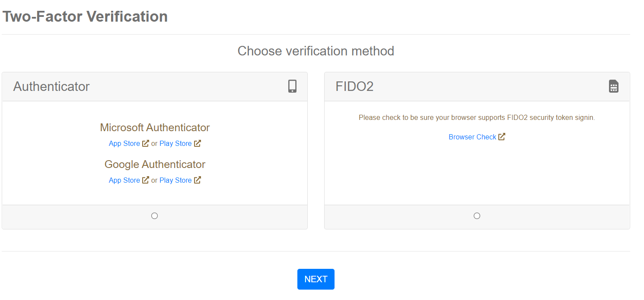Open Google Authenticator App Store link
Screen dimensions: 644x300
point(124,181)
